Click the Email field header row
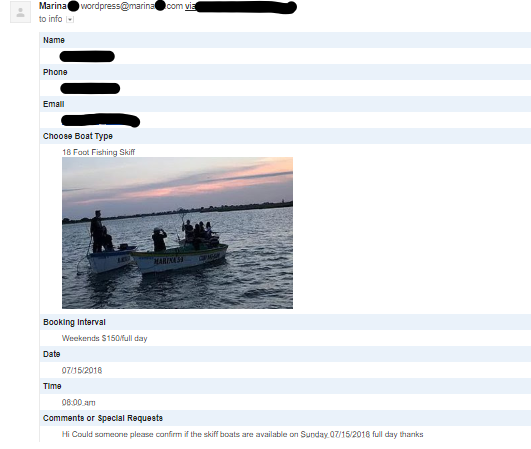Image resolution: width=531 pixels, height=449 pixels. tap(285, 104)
